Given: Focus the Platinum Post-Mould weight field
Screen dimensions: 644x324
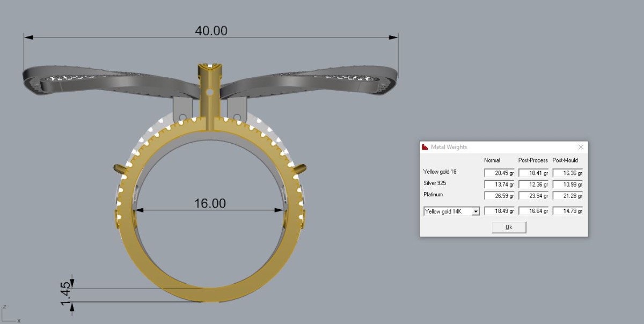Looking at the screenshot, I should click(568, 195).
